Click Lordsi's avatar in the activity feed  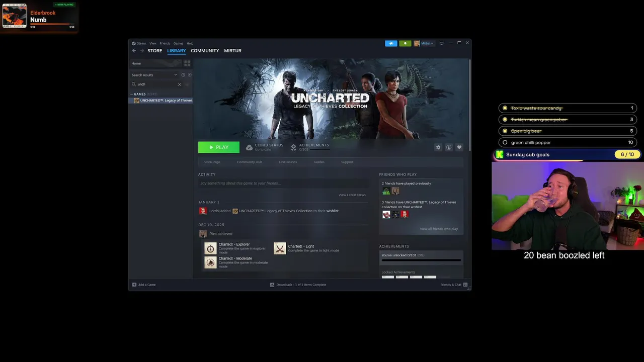coord(203,211)
